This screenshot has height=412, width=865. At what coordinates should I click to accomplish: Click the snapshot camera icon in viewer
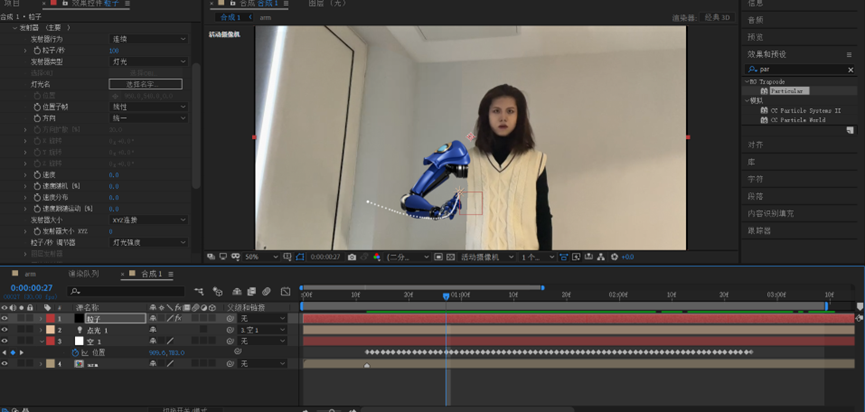(352, 257)
